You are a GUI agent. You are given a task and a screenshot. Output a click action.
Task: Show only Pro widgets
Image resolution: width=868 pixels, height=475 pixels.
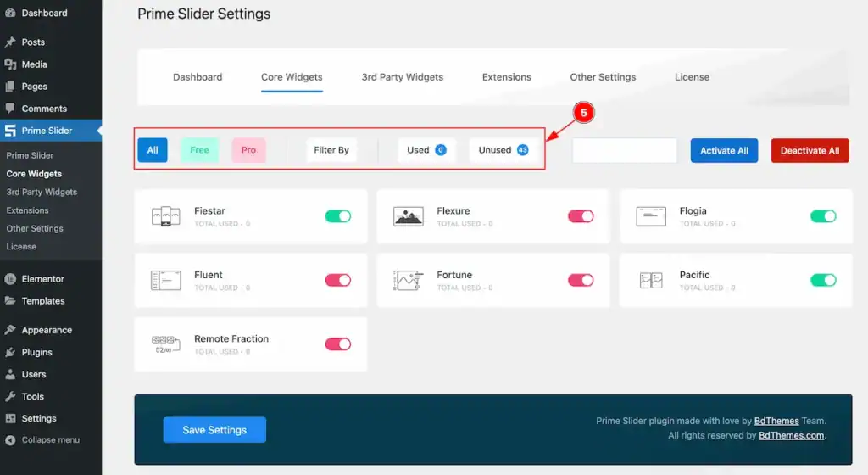point(248,150)
